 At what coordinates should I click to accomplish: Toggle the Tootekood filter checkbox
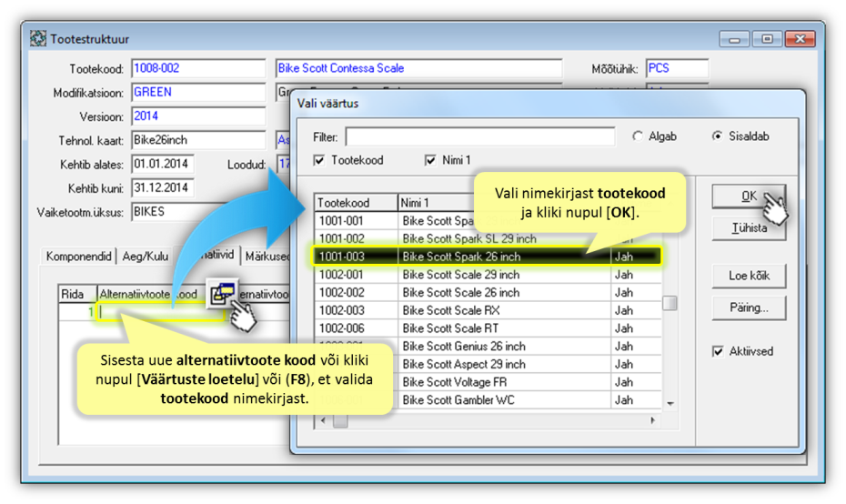[x=319, y=160]
